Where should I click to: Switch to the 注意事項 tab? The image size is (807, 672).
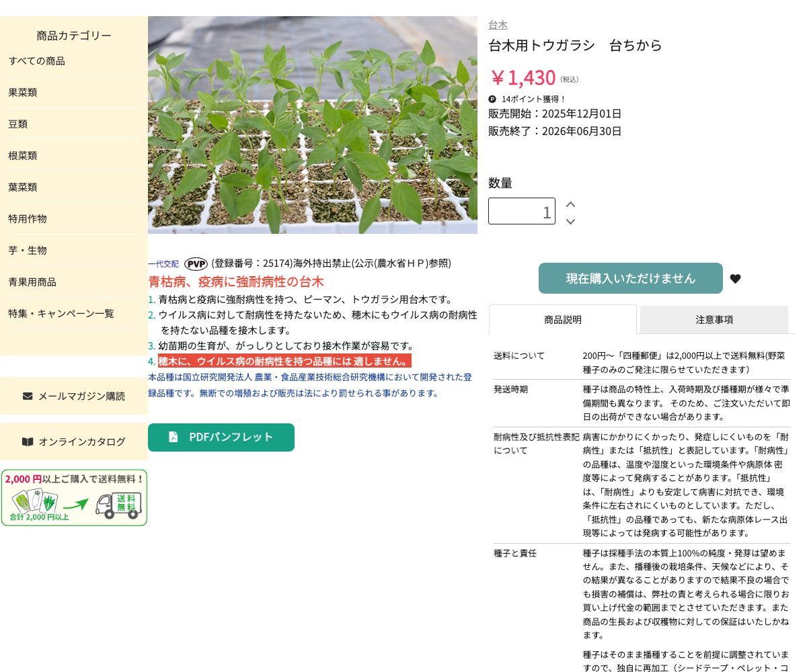click(714, 320)
